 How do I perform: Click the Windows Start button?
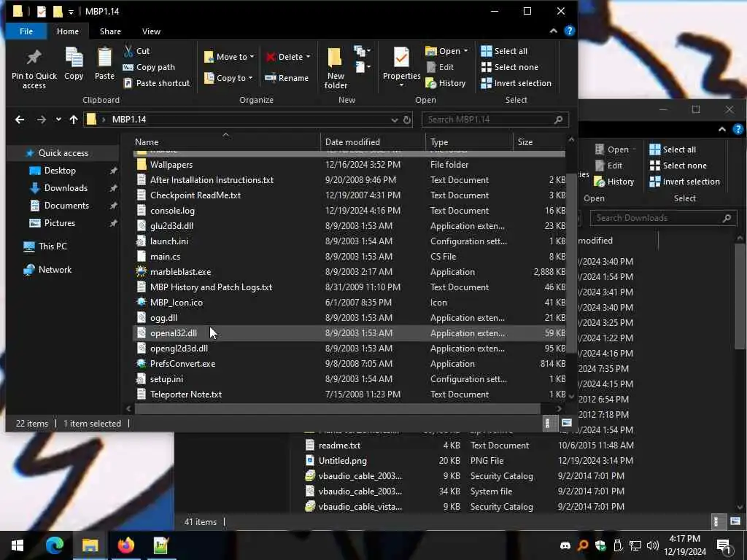18,545
